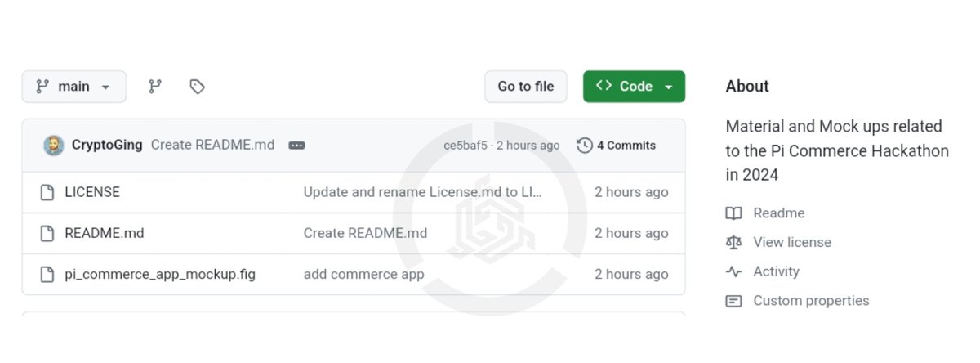Click the commits history clock icon
The width and height of the screenshot is (980, 363).
pyautogui.click(x=585, y=146)
